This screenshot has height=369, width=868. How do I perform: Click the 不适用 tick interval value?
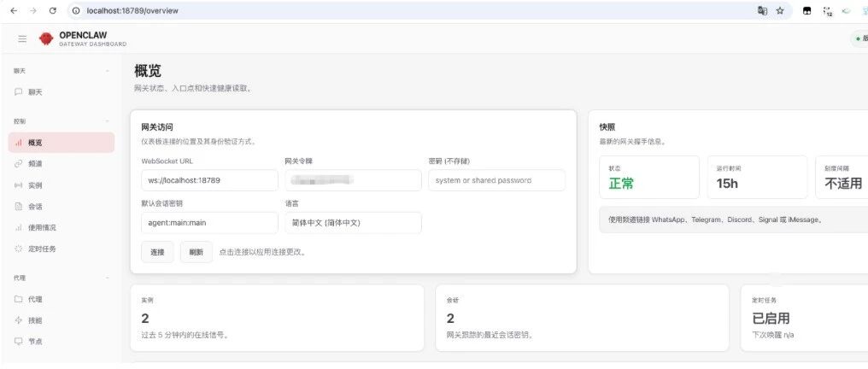pos(843,184)
